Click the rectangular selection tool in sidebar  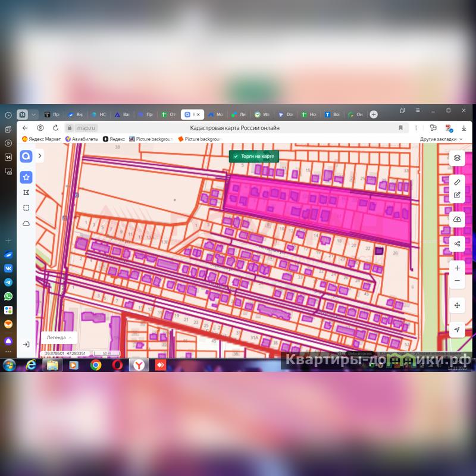pos(26,208)
